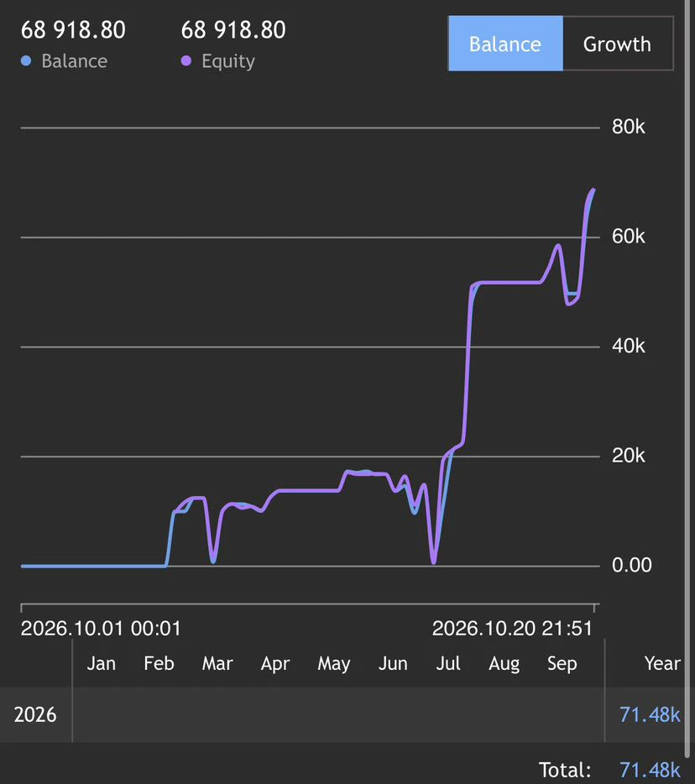Select the Equity legend label
Viewport: 695px width, 784px height.
pos(228,61)
